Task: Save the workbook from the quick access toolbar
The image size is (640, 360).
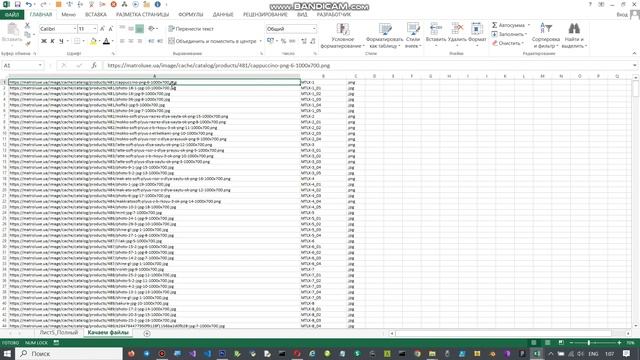Action: (18, 4)
